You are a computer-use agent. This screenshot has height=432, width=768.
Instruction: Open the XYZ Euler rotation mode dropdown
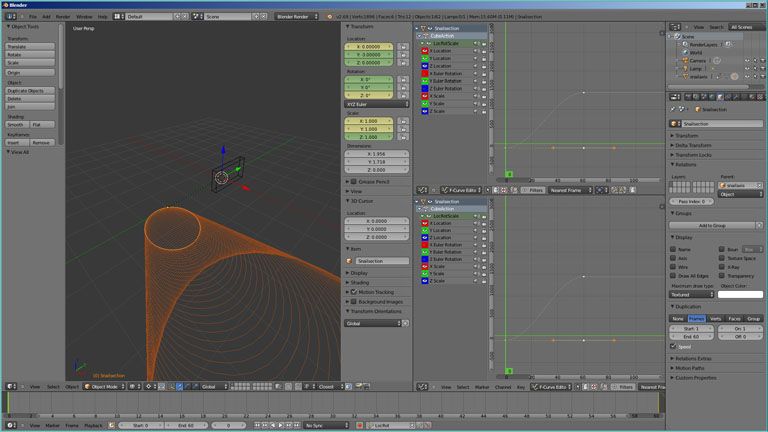coord(377,104)
